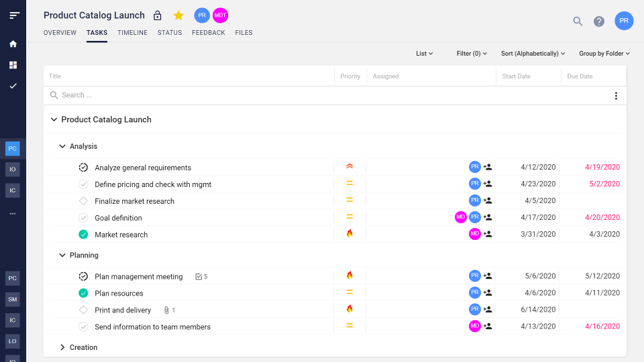Click the lock icon beside project title
The image size is (644, 362).
158,15
